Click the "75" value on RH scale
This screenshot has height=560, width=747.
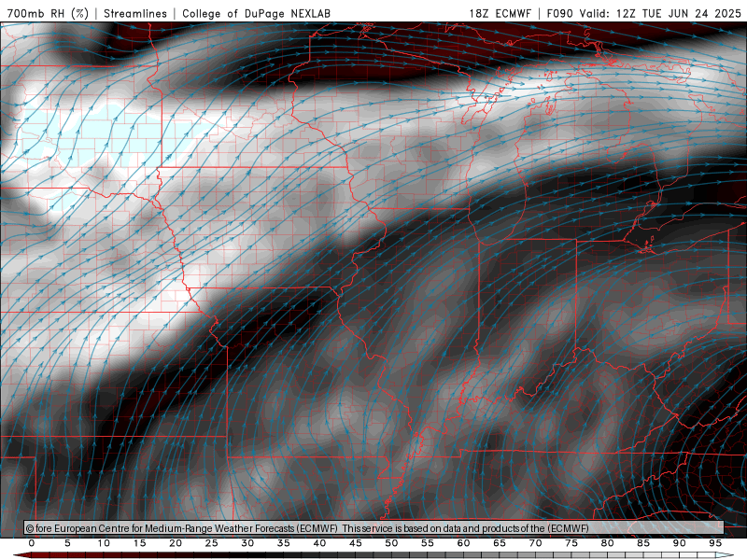571,543
